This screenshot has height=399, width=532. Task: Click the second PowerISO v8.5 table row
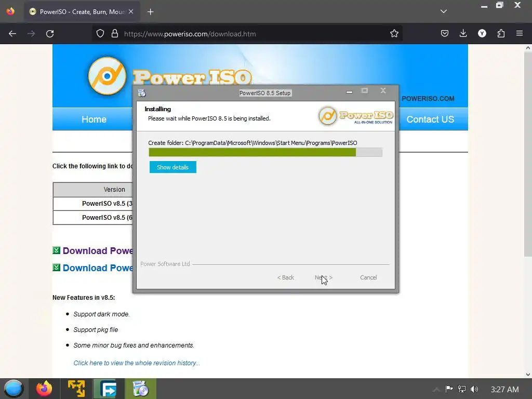click(93, 218)
